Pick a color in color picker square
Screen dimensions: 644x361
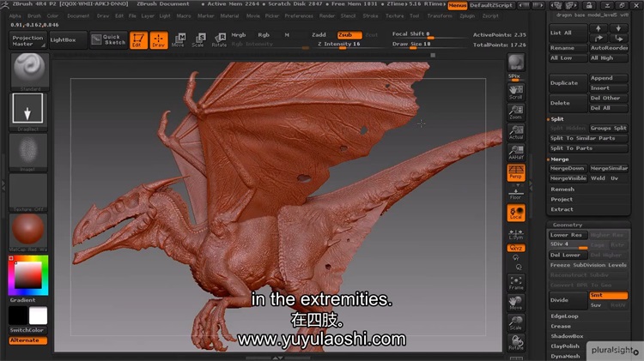coord(28,275)
